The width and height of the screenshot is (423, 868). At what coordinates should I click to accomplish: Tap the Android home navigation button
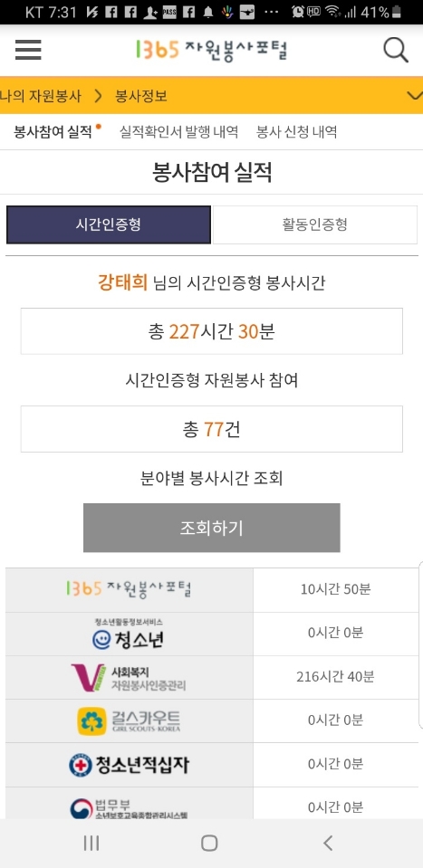[209, 843]
